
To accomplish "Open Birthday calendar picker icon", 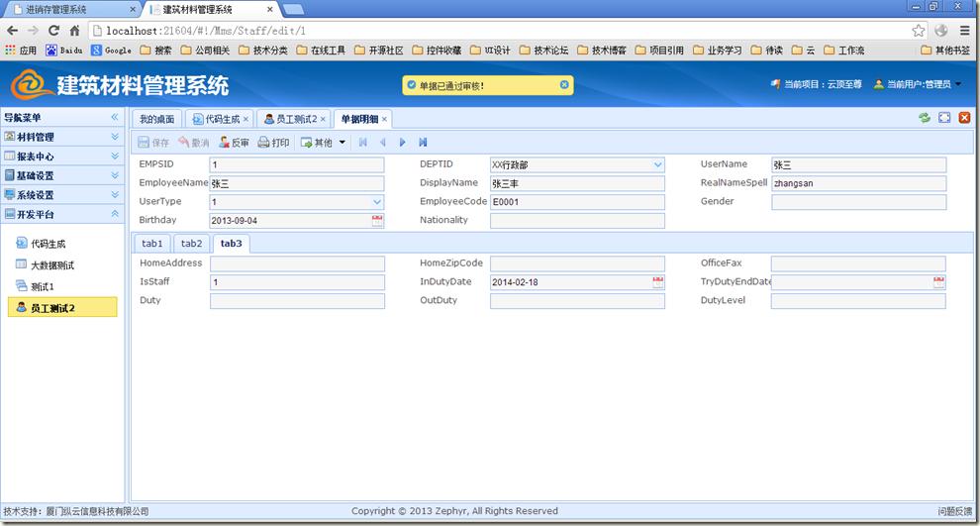I will coord(377,221).
